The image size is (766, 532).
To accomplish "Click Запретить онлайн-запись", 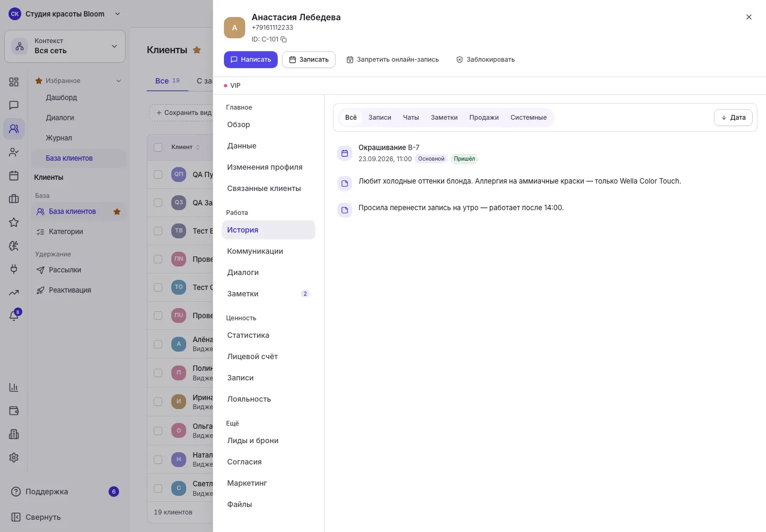I will pos(393,60).
